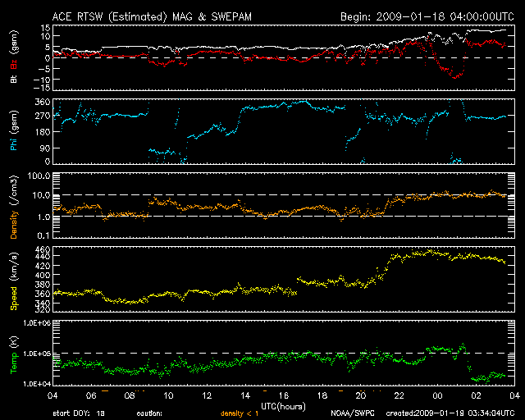Click hour label "14" on the time axis
Image resolution: width=525 pixels, height=420 pixels.
(x=245, y=395)
